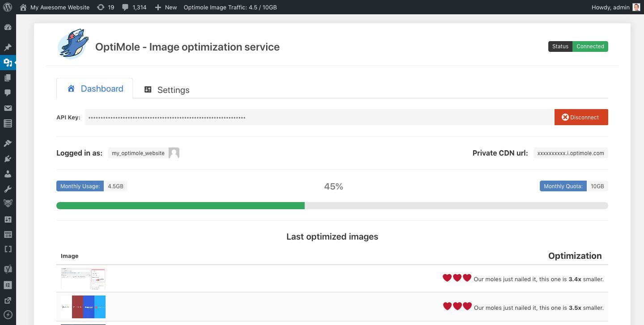This screenshot has height=325, width=644.
Task: Select the first optimized image thumbnail
Action: coord(83,278)
